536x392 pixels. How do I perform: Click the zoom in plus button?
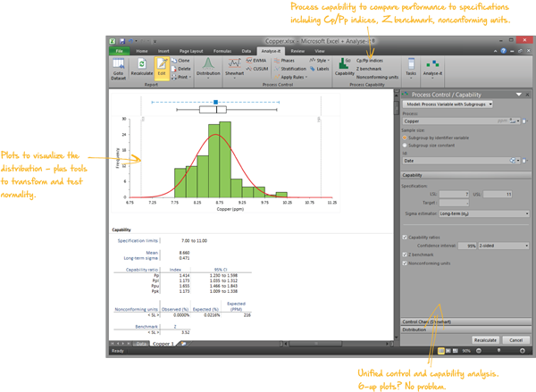click(523, 351)
